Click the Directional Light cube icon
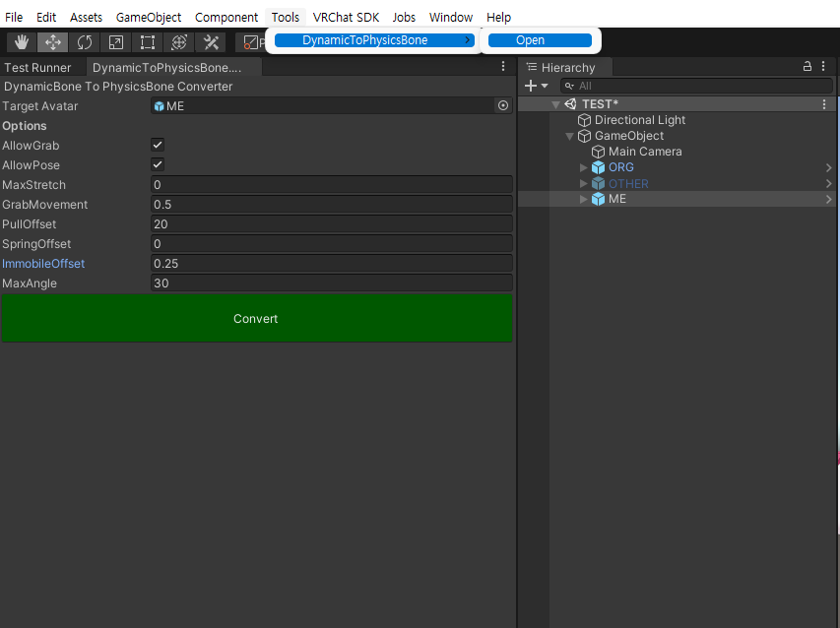Screen dimensions: 840x628 point(585,120)
